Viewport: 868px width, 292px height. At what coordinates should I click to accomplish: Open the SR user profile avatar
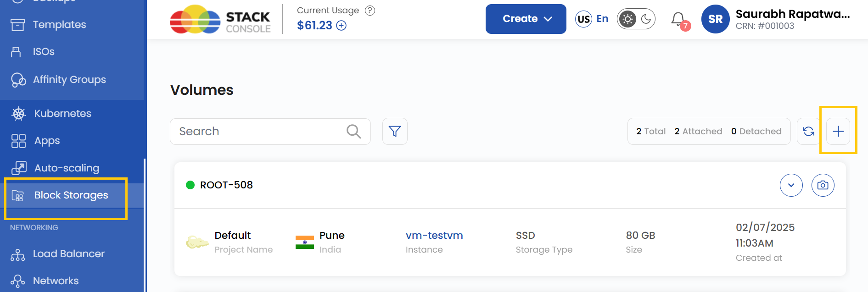click(x=715, y=19)
